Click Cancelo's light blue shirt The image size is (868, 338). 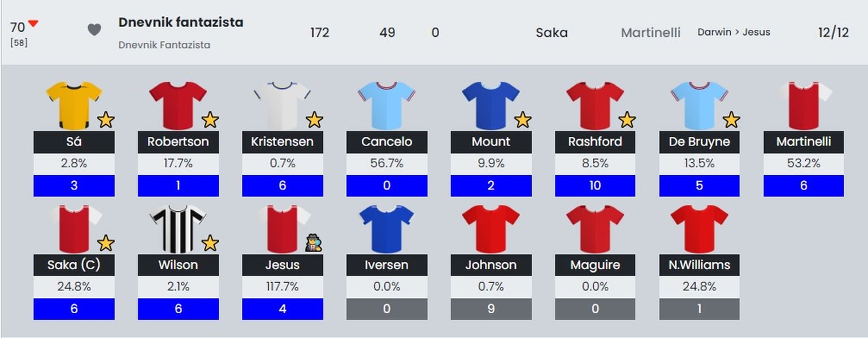387,105
